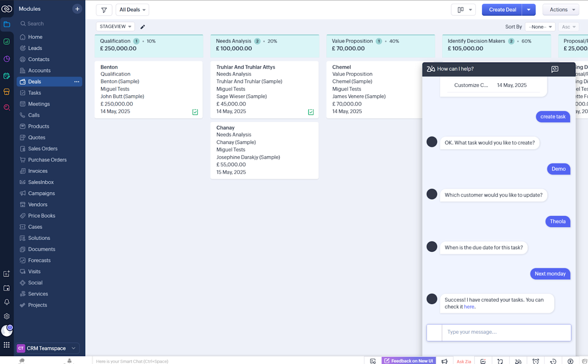Open the three-dot menu on Deals module
This screenshot has height=364, width=588.
tap(77, 81)
